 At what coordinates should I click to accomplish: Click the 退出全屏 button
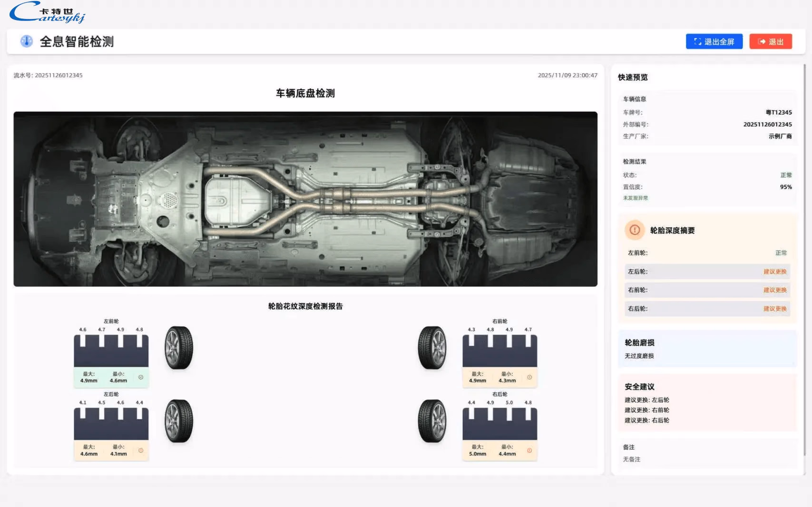[714, 41]
